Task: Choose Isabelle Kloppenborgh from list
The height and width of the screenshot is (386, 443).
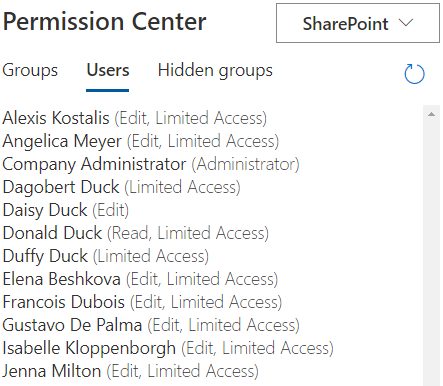Action: (x=168, y=348)
